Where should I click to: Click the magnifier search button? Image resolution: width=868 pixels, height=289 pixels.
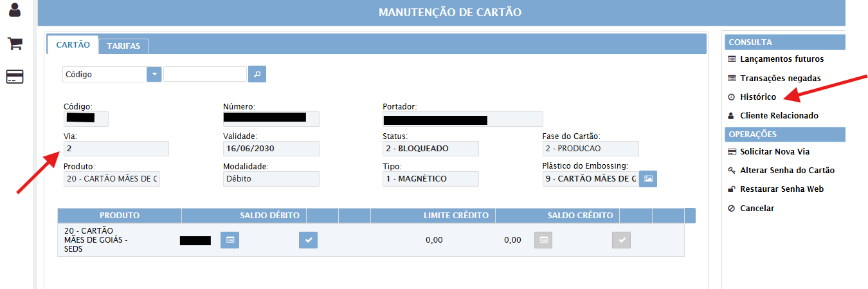pyautogui.click(x=257, y=75)
